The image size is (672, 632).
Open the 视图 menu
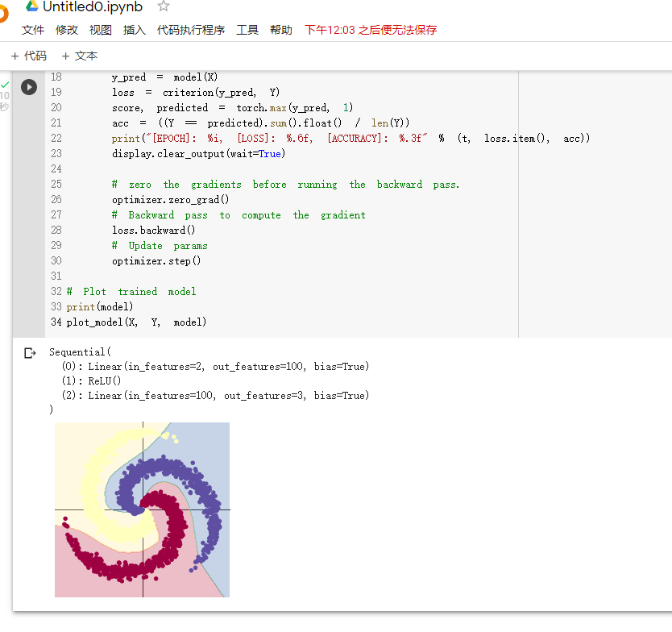pos(101,30)
